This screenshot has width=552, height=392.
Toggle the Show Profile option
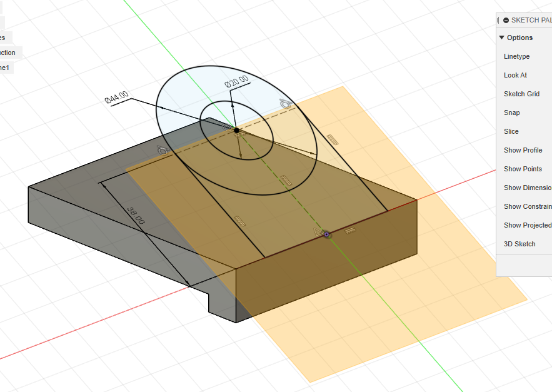click(x=523, y=150)
